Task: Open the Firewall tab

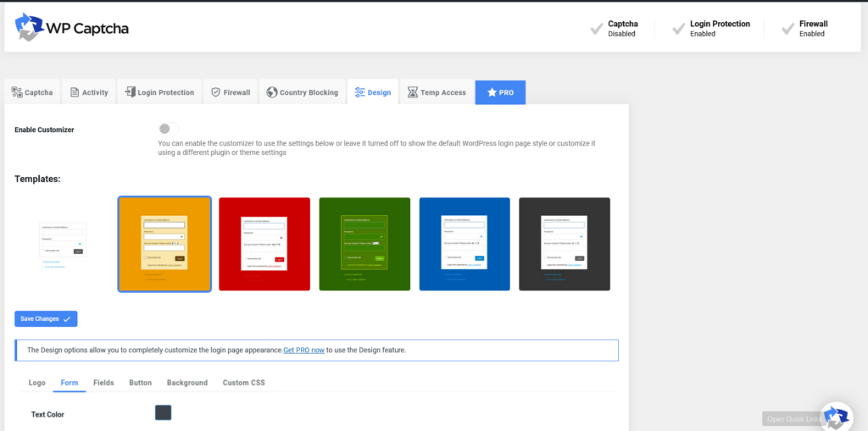Action: click(231, 92)
